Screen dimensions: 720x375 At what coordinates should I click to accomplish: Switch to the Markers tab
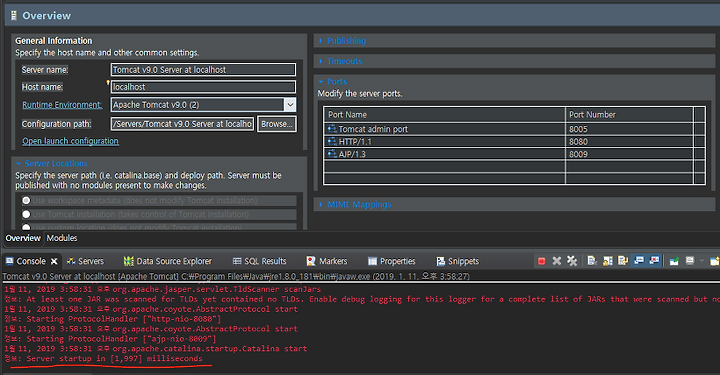[x=327, y=261]
